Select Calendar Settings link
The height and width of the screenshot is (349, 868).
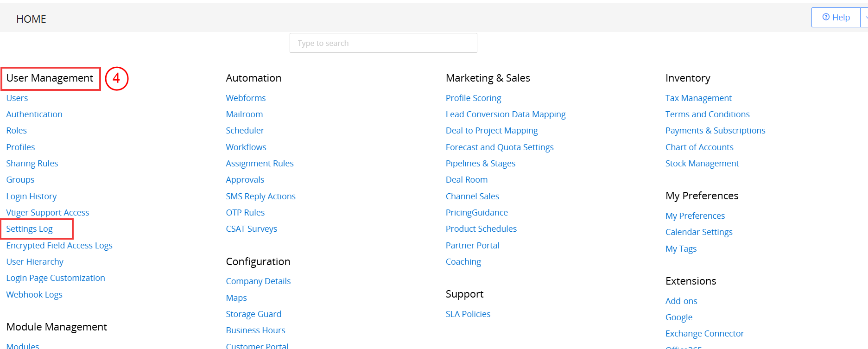point(699,232)
